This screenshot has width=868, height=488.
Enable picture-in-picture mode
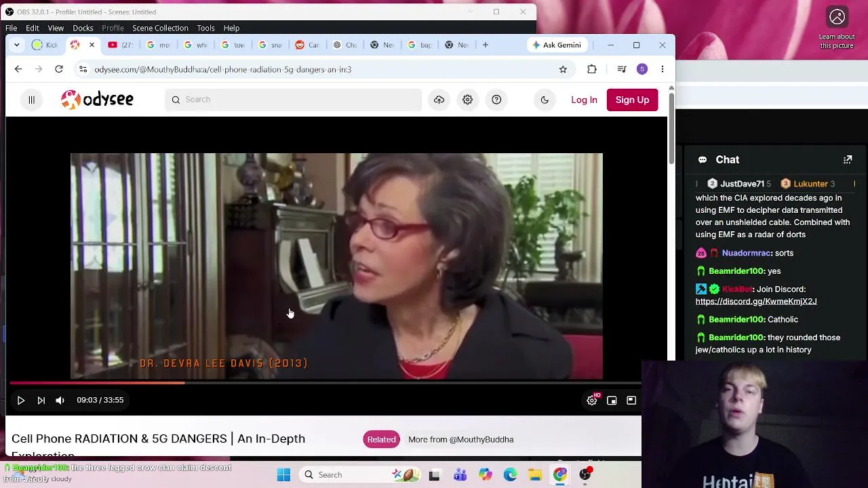[x=612, y=401]
